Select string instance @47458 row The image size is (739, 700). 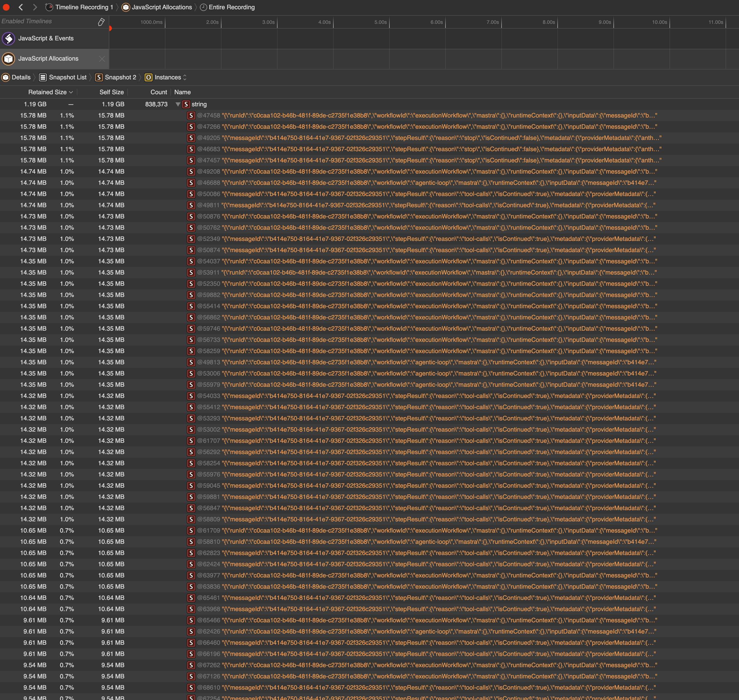click(x=209, y=116)
